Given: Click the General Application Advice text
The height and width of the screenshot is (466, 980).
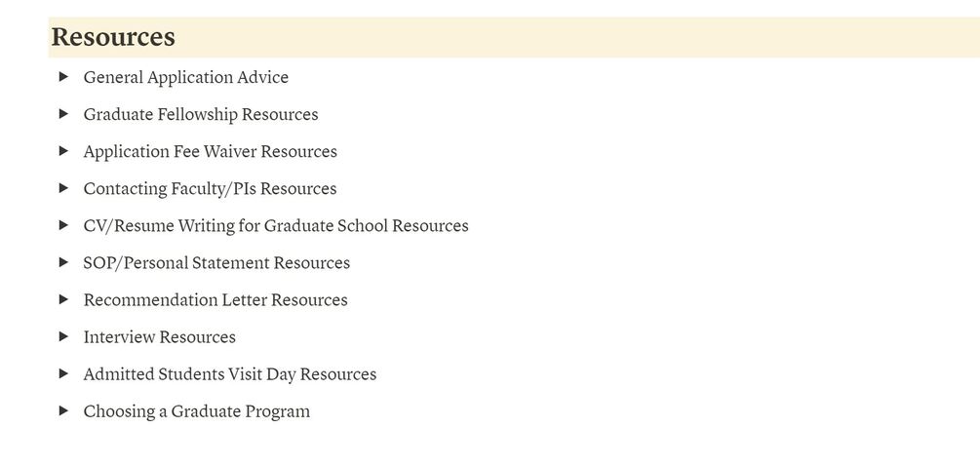Looking at the screenshot, I should coord(185,77).
